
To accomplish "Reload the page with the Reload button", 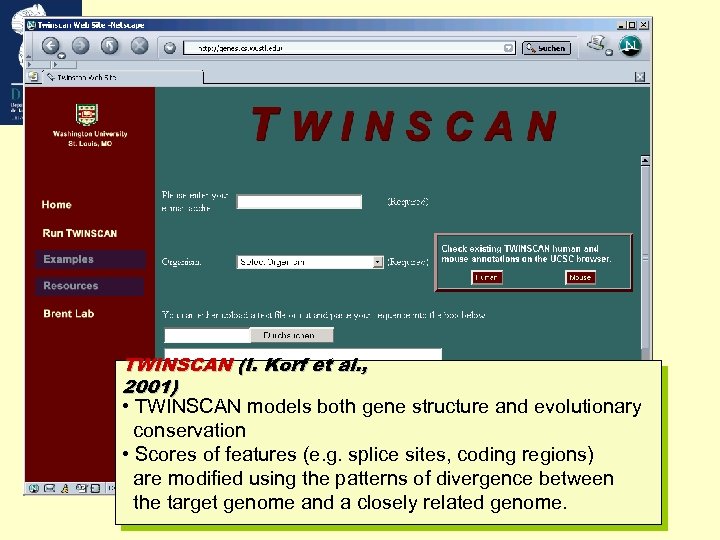I will [x=110, y=45].
